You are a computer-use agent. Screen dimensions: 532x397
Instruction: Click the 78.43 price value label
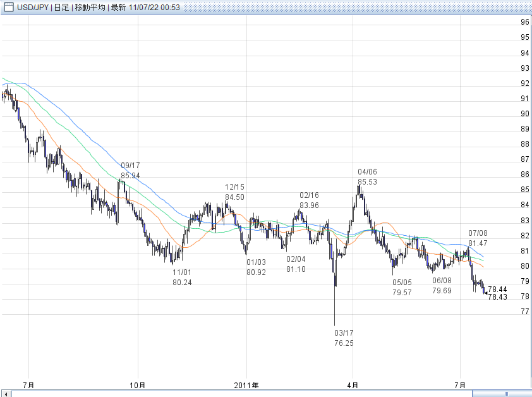pos(497,297)
